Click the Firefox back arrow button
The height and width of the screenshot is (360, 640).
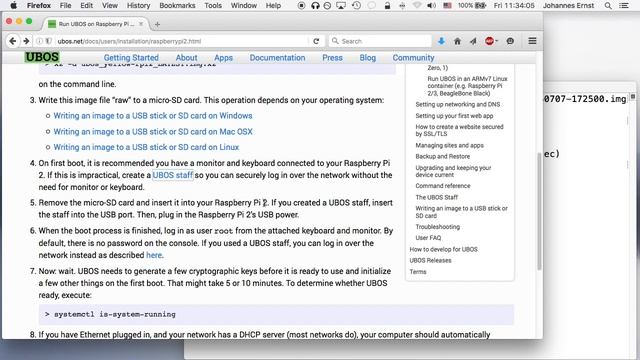[x=13, y=41]
